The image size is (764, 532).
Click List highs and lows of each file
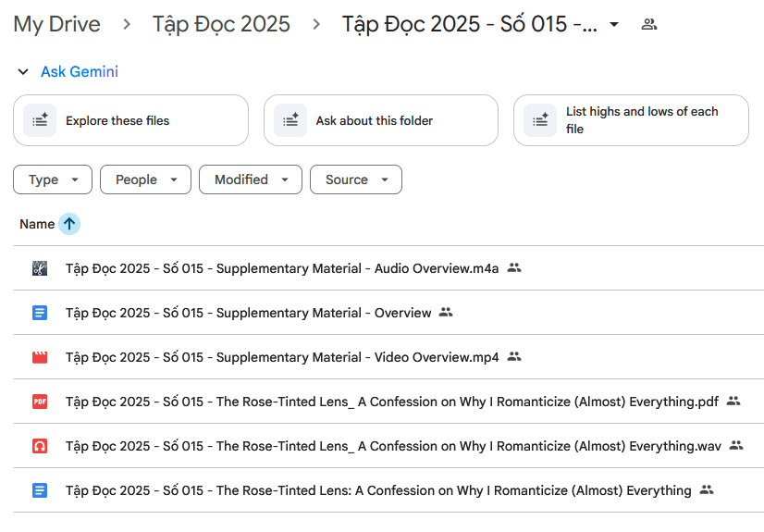pyautogui.click(x=641, y=120)
